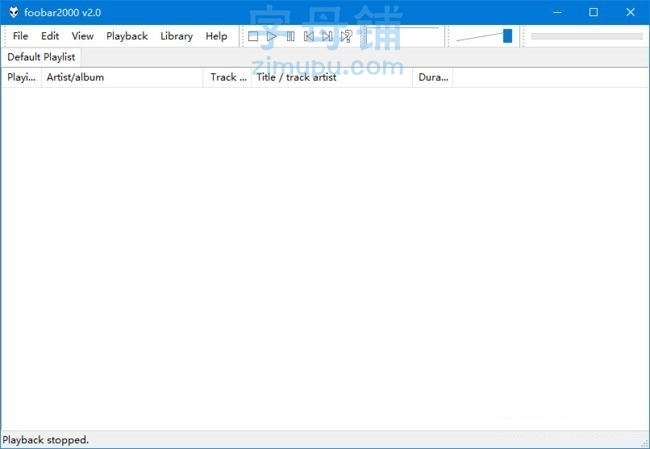Image resolution: width=650 pixels, height=449 pixels.
Task: Minimize the foobar2000 window
Action: pos(557,12)
